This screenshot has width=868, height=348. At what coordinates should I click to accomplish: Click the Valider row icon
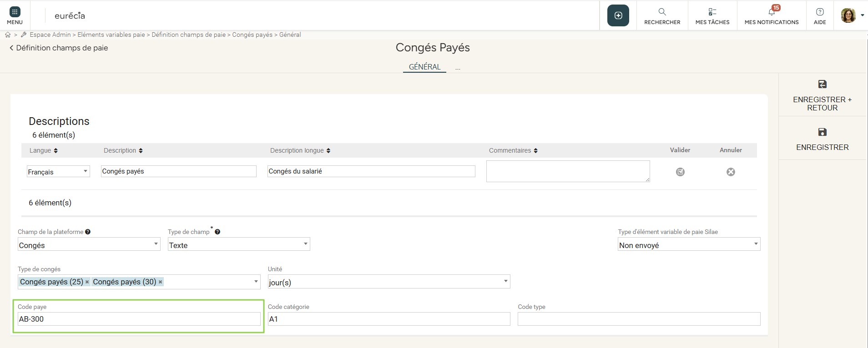click(680, 172)
